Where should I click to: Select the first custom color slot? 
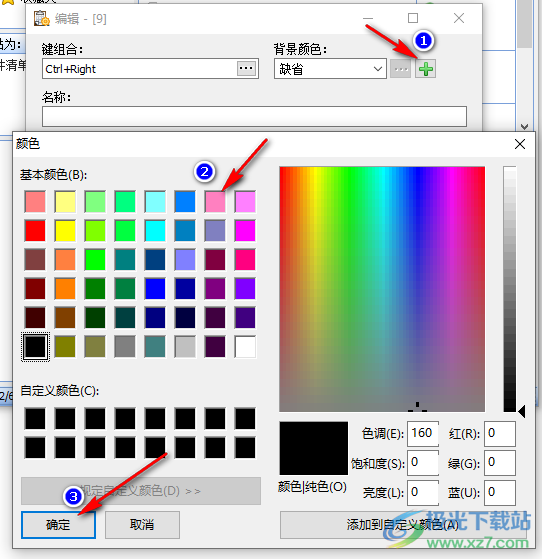pyautogui.click(x=35, y=419)
